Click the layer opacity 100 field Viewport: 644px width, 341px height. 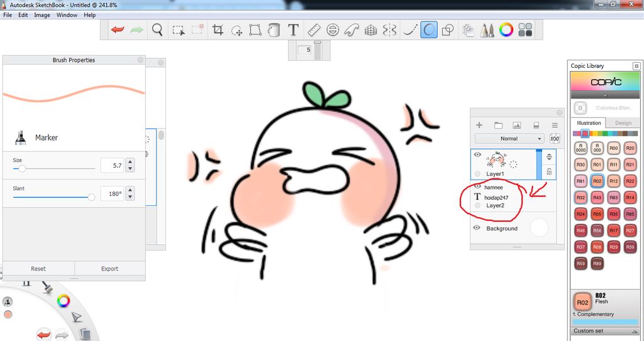tap(555, 139)
